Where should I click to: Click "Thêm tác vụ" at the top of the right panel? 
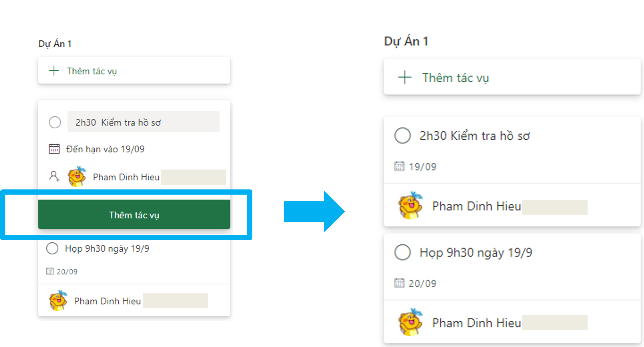(455, 78)
